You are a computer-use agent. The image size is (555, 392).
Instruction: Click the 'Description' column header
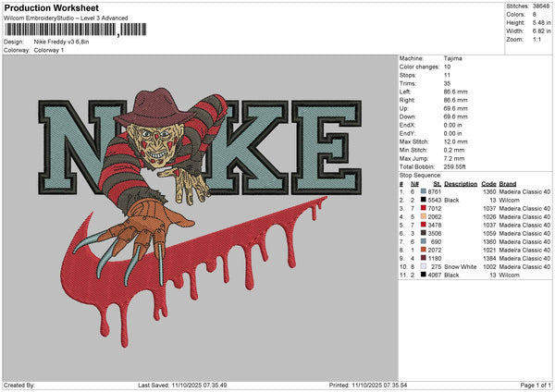click(x=461, y=184)
